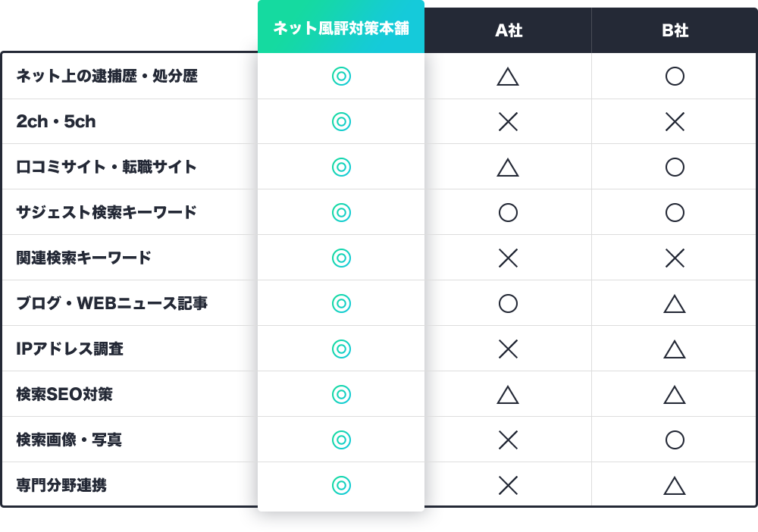
Task: Click B社 circle icon for ネット上の逮捕歴・処分歴
Action: coord(675,76)
